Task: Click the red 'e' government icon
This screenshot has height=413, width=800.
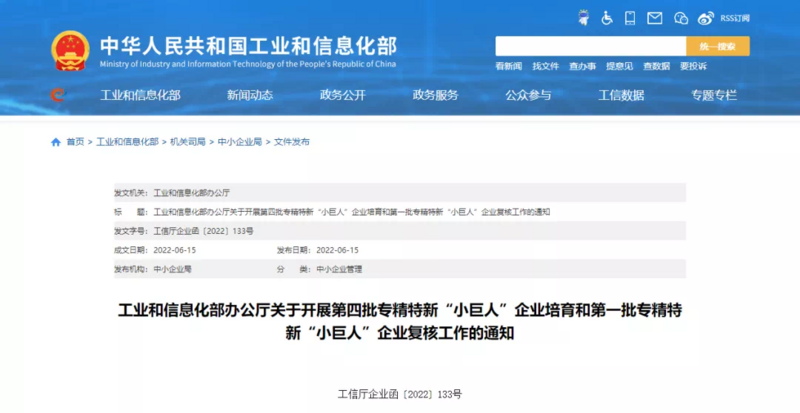Action: tap(57, 95)
